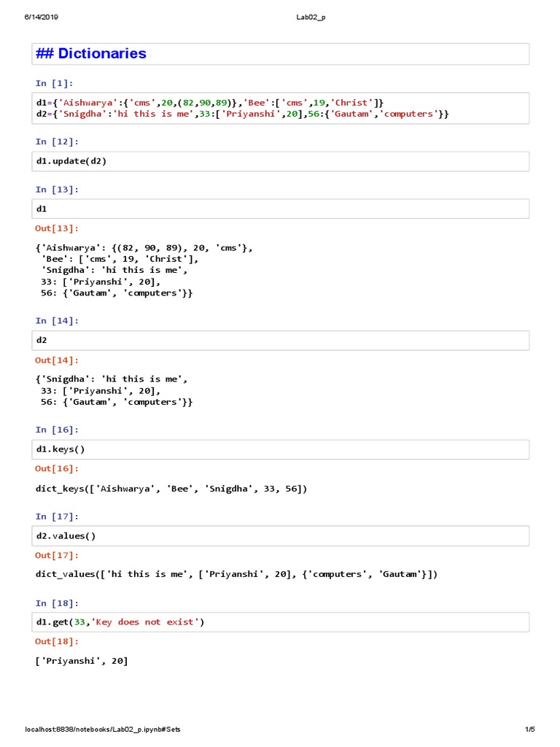The width and height of the screenshot is (560, 747).
Task: Select the d1.get(33,'Key does not exist') cell
Action: click(x=281, y=622)
